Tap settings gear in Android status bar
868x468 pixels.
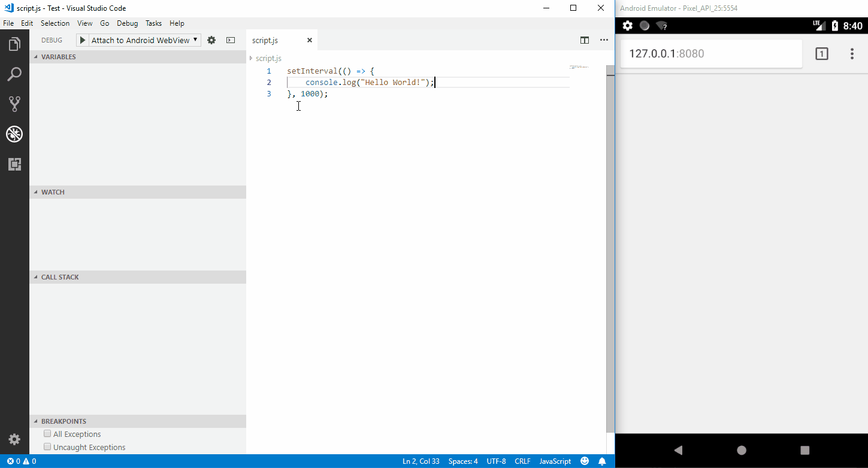pos(628,26)
